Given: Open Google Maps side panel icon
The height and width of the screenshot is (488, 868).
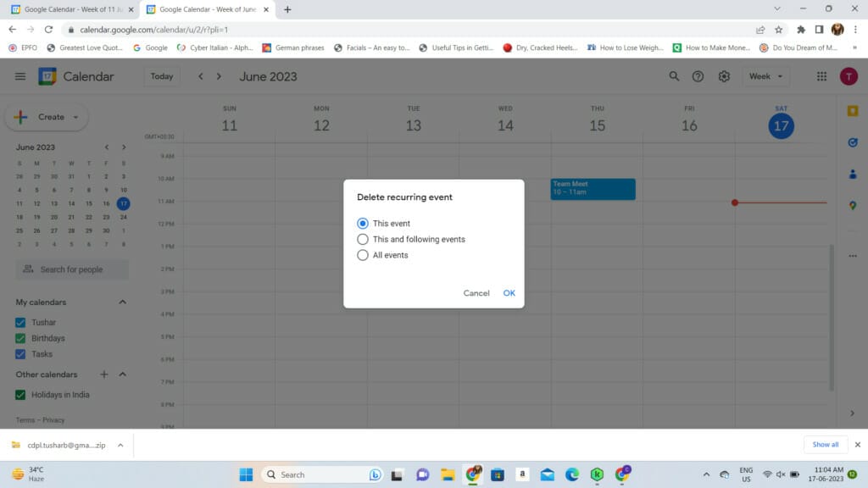Looking at the screenshot, I should (853, 205).
